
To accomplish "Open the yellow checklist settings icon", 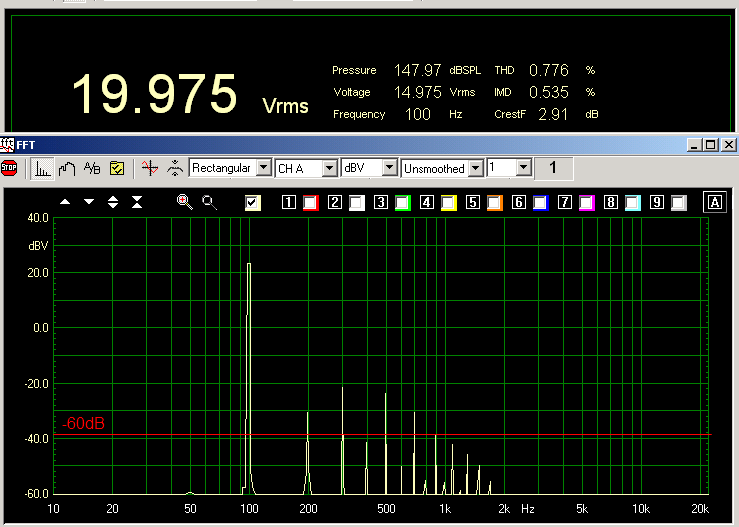I will tap(117, 168).
